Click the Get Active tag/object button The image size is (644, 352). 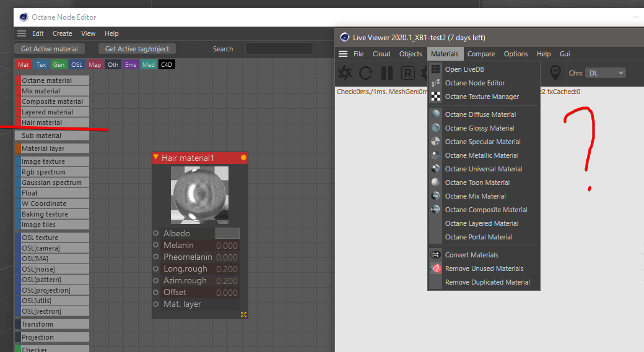[137, 49]
